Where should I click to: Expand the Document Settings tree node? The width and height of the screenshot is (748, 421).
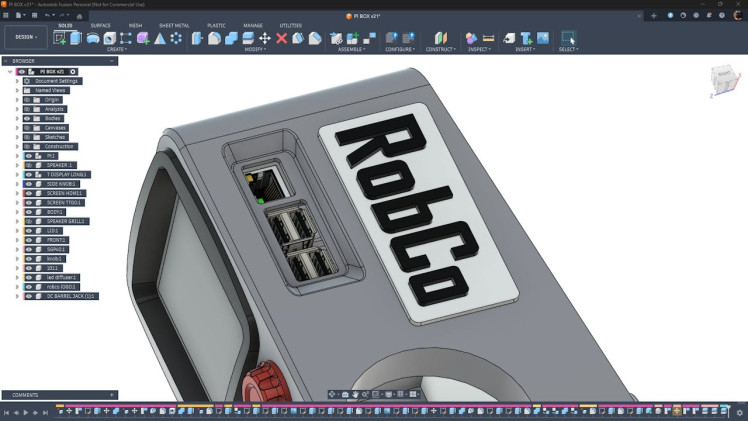pyautogui.click(x=17, y=81)
